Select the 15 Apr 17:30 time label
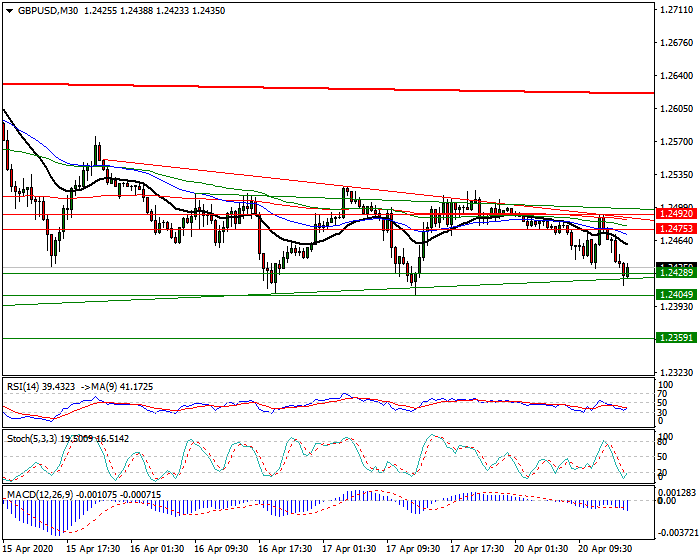Image resolution: width=700 pixels, height=560 pixels. pos(93,548)
